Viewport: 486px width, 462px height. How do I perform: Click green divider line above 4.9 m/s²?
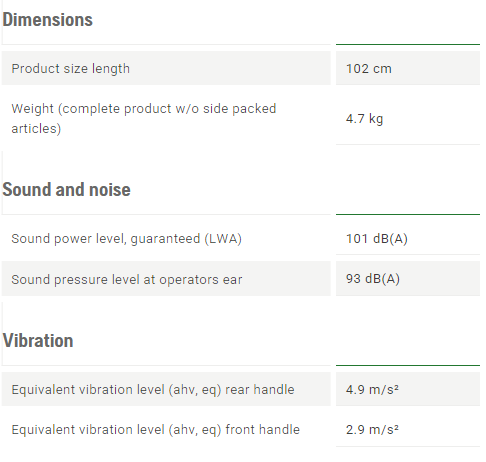408,365
